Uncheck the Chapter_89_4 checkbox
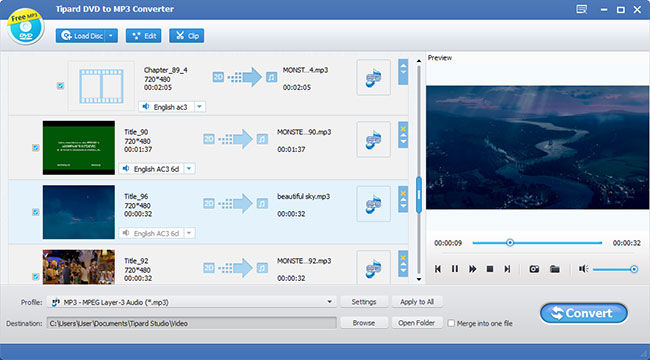The image size is (650, 360). pos(60,86)
